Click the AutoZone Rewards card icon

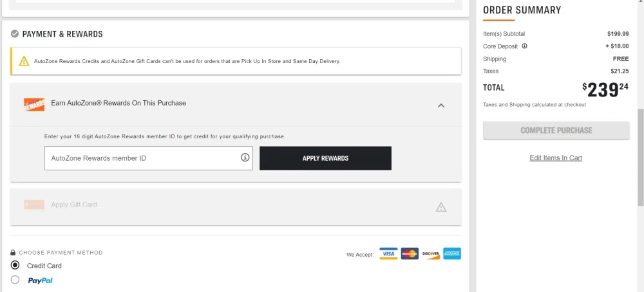[x=34, y=105]
